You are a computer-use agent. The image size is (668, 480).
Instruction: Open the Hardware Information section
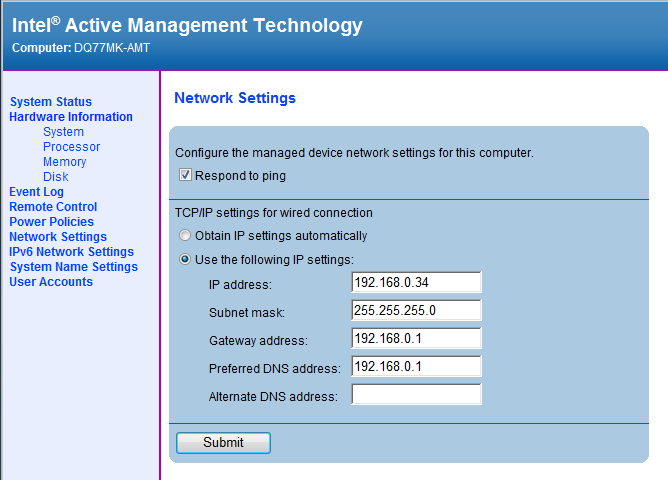click(71, 117)
